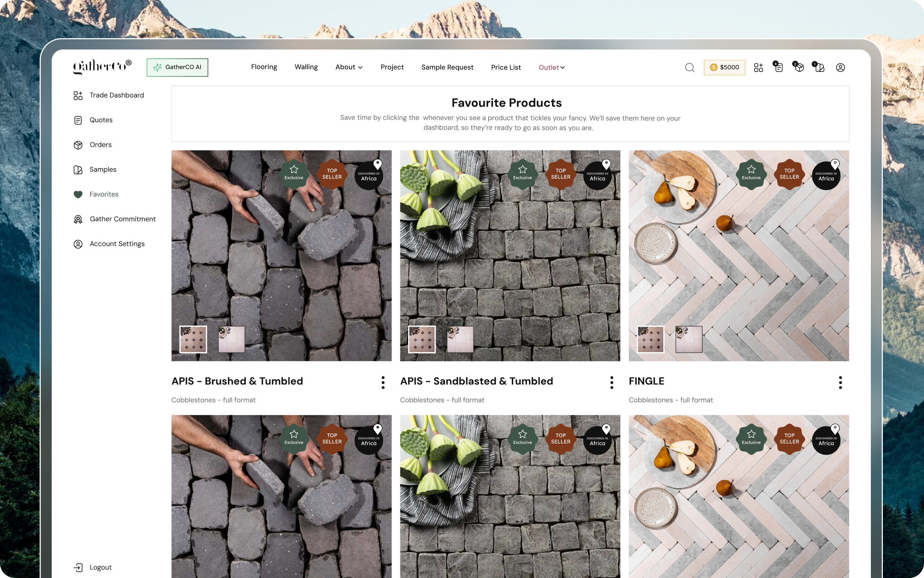
Task: Click the GatherCo logo
Action: click(103, 67)
